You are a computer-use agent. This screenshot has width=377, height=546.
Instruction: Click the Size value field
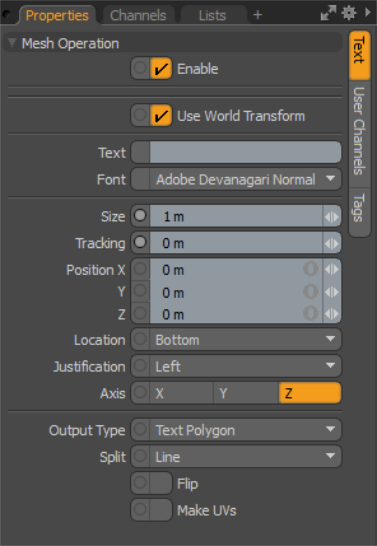(236, 216)
